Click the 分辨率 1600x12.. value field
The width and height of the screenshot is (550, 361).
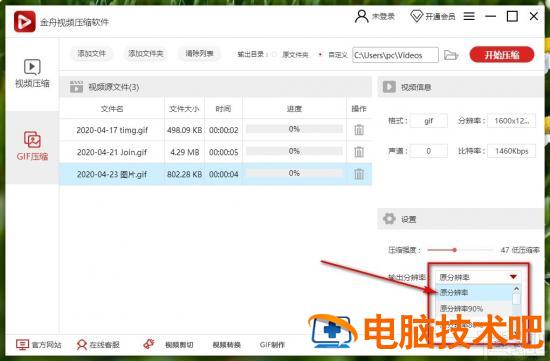coord(511,121)
